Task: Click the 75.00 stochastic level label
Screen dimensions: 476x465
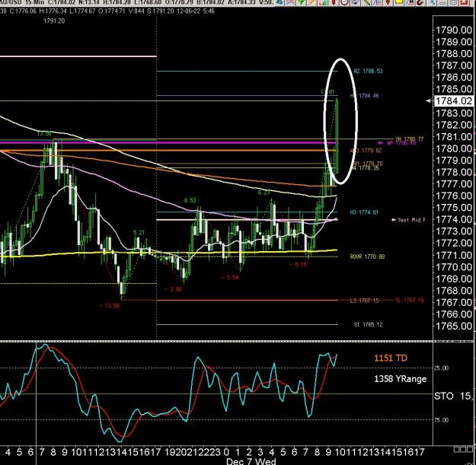Action: [x=441, y=420]
